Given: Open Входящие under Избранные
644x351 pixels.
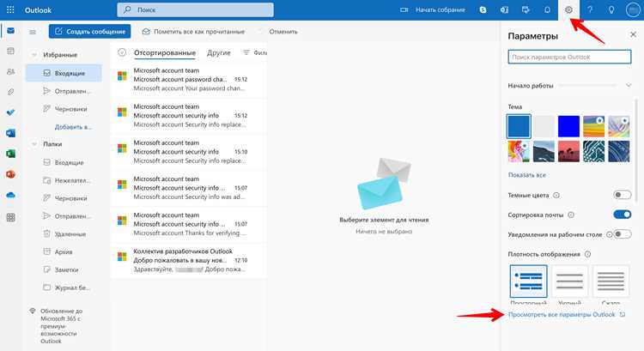Looking at the screenshot, I should pos(64,73).
